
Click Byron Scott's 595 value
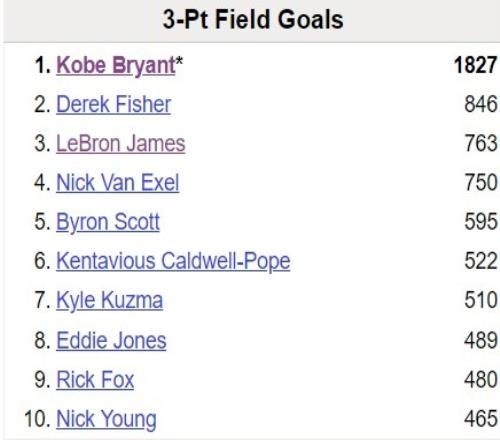point(481,222)
